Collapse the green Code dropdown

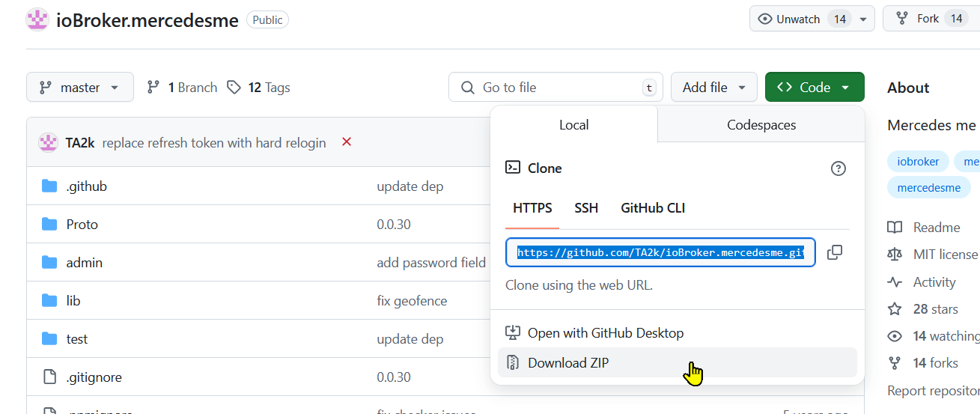coord(815,88)
